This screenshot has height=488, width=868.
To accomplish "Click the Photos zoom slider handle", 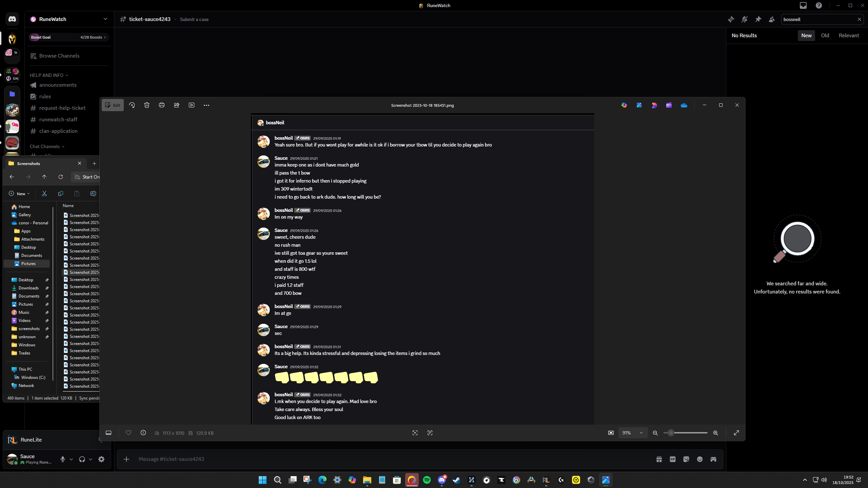I will coord(671,433).
